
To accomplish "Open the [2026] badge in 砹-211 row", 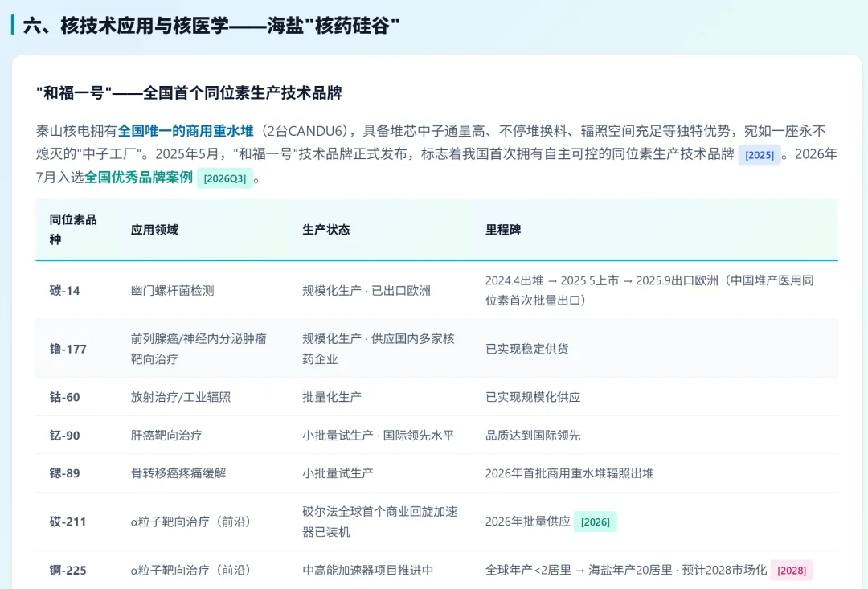I will point(595,522).
